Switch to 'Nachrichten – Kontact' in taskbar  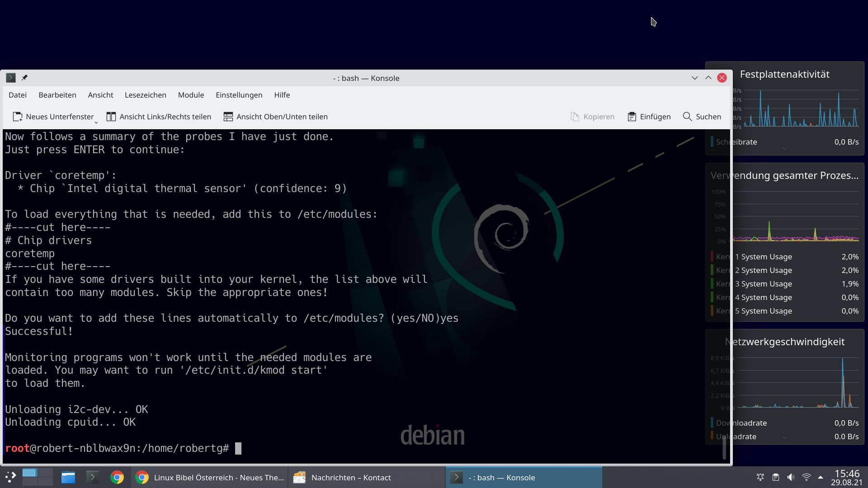(351, 477)
